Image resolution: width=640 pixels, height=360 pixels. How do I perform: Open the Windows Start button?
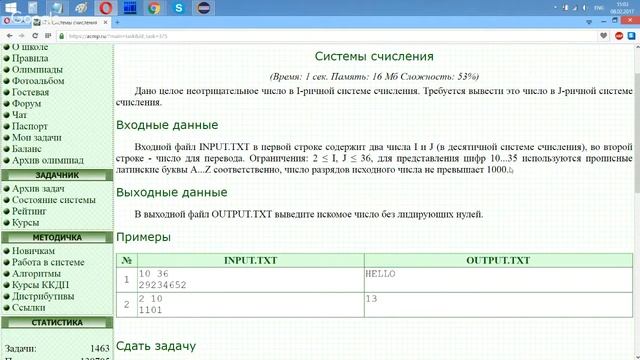11,7
